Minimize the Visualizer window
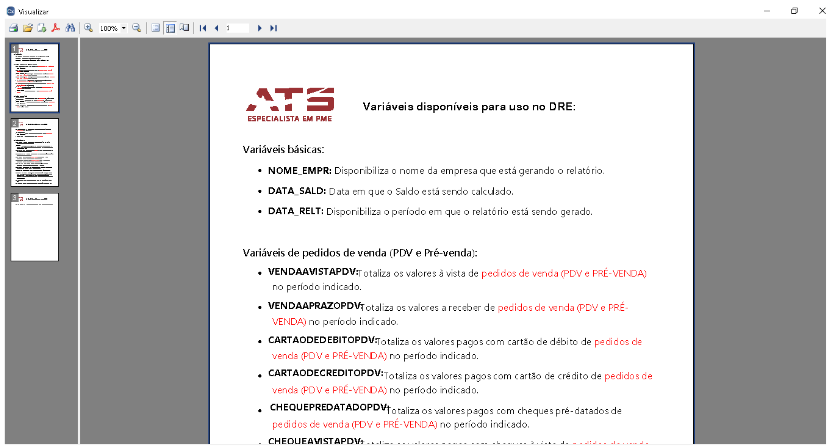The image size is (834, 447). tap(766, 11)
